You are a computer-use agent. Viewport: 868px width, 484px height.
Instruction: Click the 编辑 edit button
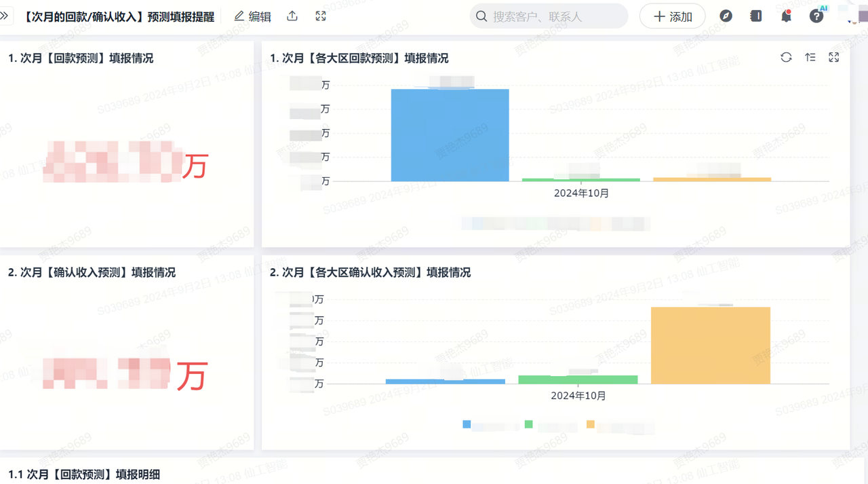252,16
